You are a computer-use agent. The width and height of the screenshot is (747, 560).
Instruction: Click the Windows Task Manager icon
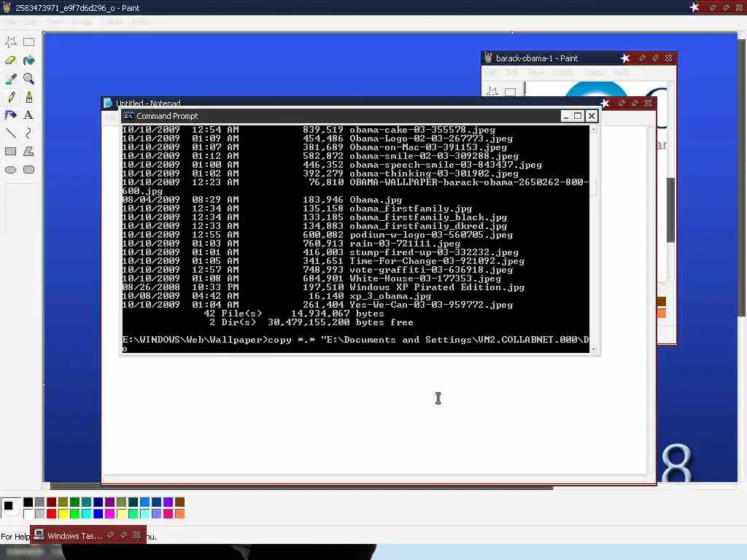click(39, 534)
